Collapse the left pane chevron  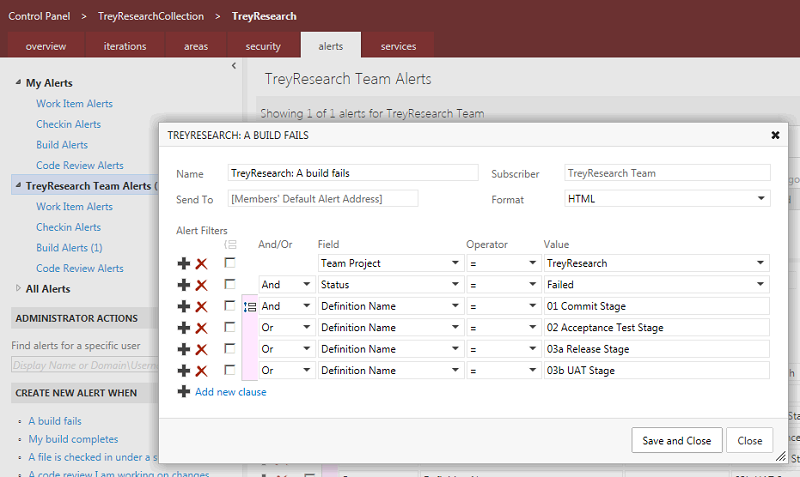234,65
